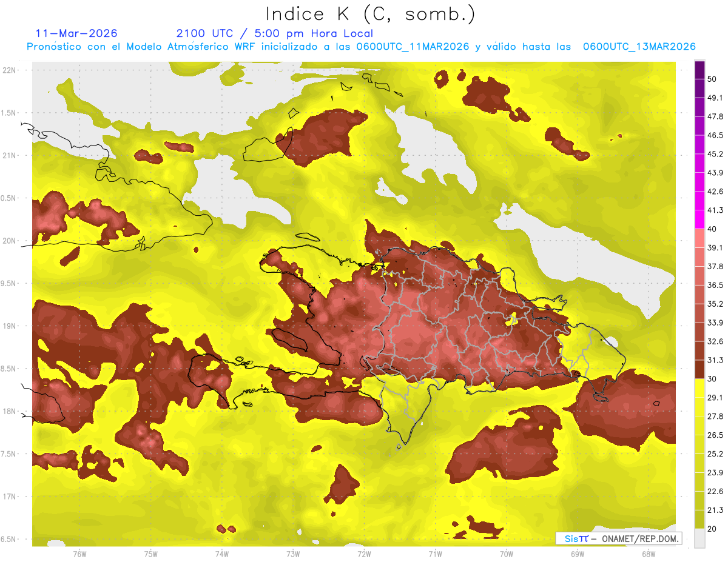Click the colorbar value 21.3

coord(715,510)
